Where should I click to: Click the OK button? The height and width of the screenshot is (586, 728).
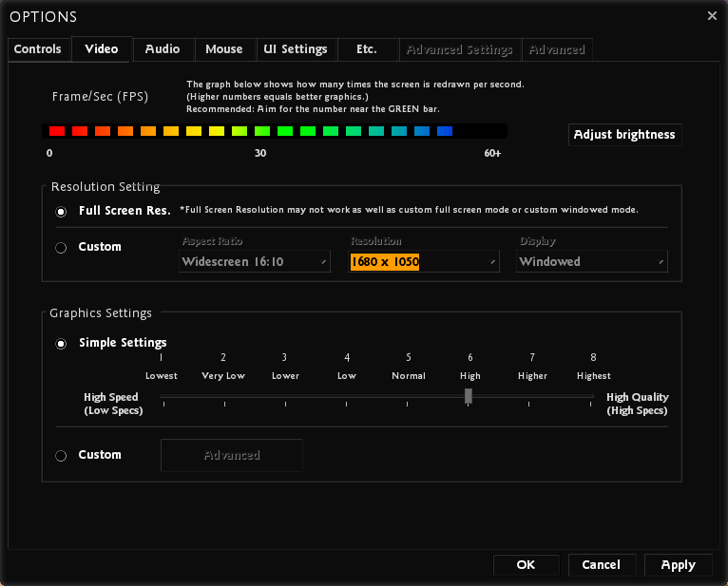pos(526,565)
